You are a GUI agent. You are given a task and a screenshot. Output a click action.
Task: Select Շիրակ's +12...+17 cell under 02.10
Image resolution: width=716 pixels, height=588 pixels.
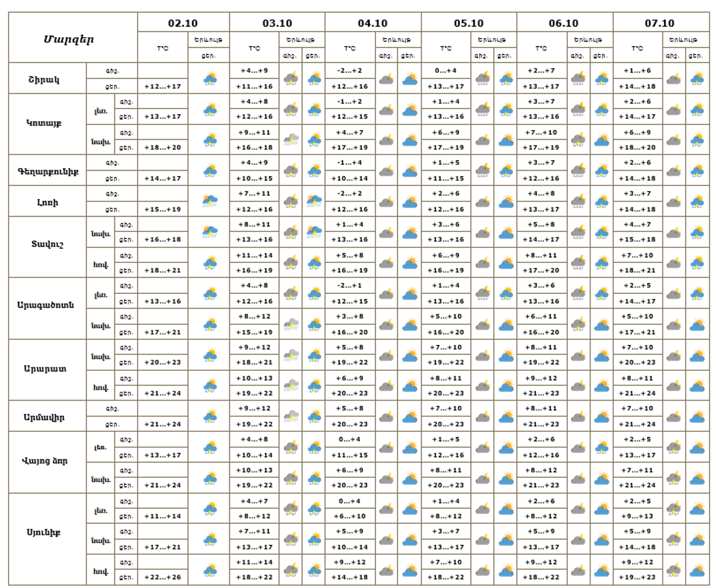[163, 87]
